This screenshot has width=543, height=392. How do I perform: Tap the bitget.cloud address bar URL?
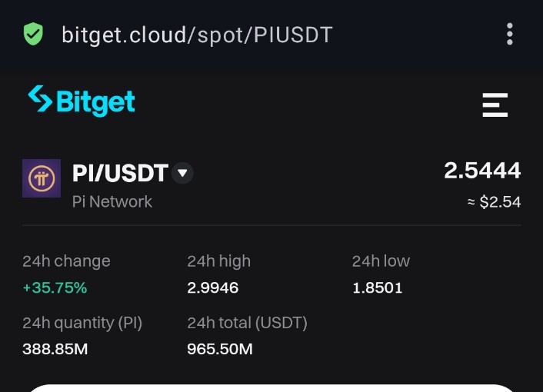197,35
